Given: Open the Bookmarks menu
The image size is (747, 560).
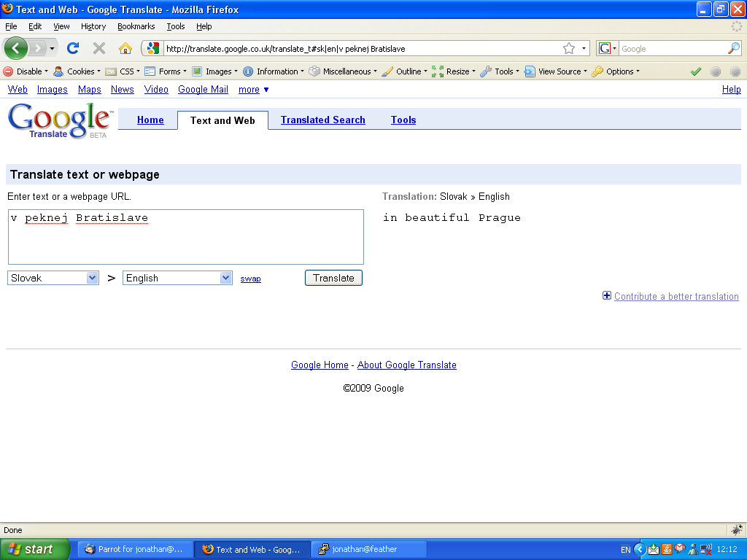Looking at the screenshot, I should (x=136, y=26).
